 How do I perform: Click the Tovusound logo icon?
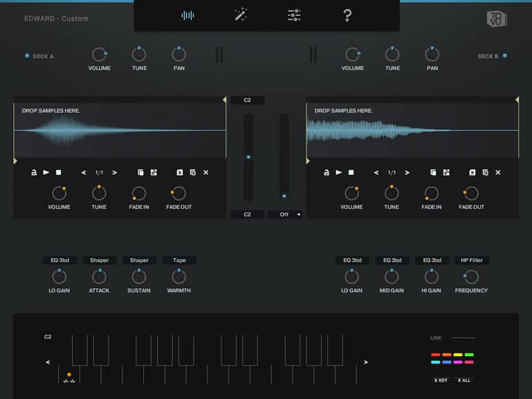point(497,19)
